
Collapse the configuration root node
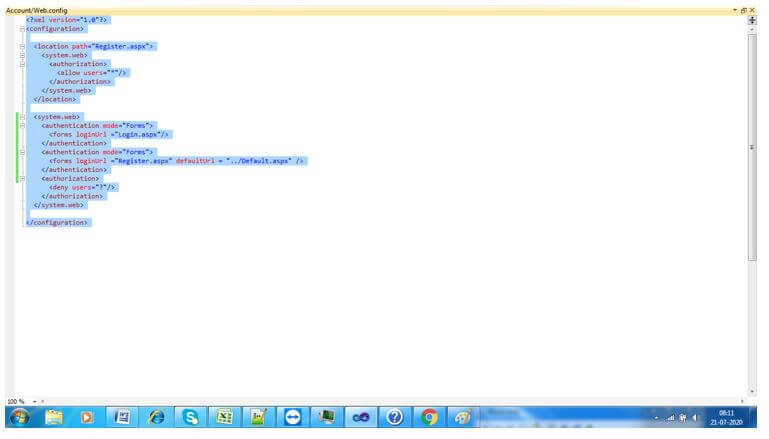tap(22, 29)
